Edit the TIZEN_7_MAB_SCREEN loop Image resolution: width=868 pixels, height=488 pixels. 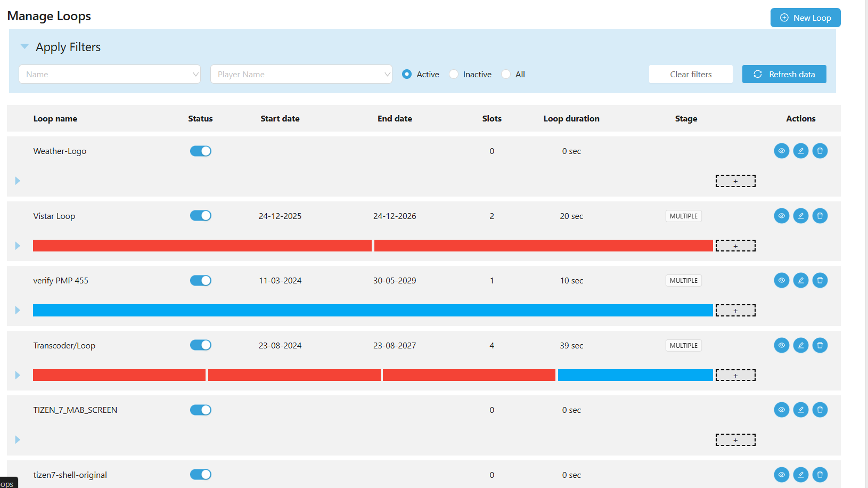click(x=800, y=410)
